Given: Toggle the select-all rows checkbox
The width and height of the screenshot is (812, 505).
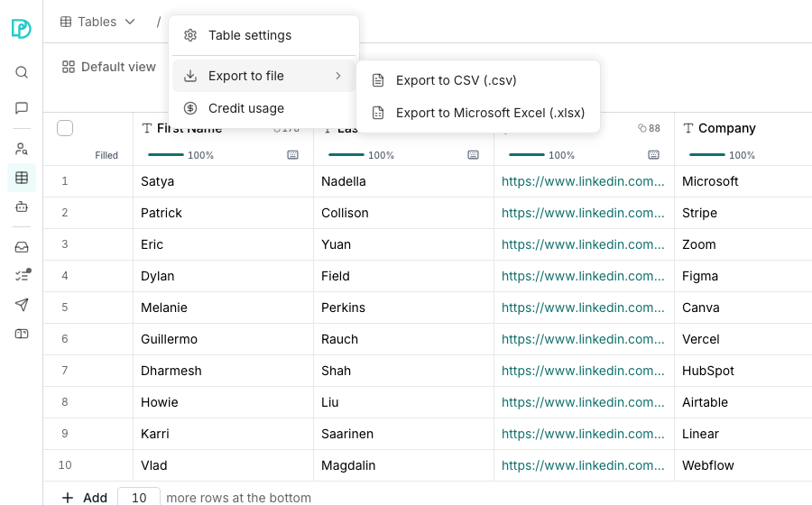Looking at the screenshot, I should point(65,128).
